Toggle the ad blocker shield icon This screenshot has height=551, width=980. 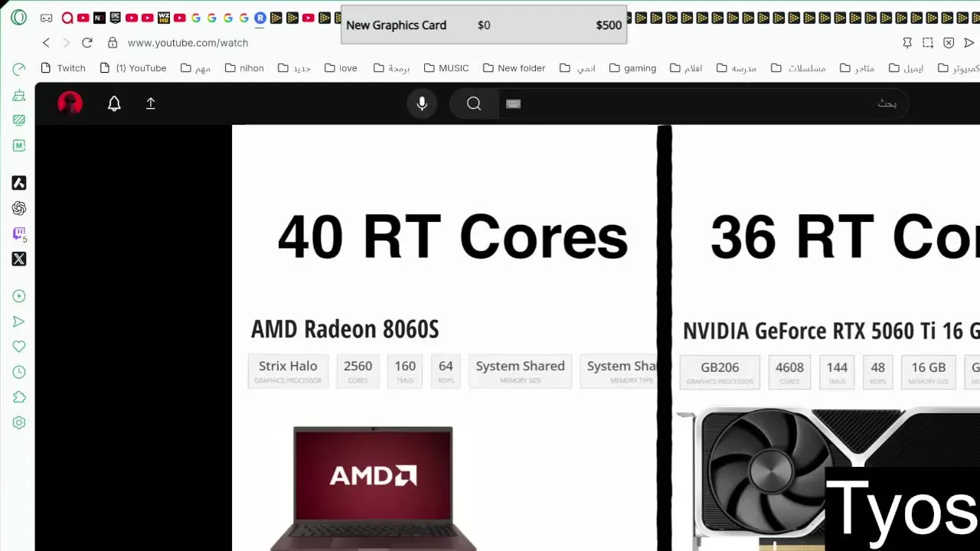pyautogui.click(x=949, y=43)
